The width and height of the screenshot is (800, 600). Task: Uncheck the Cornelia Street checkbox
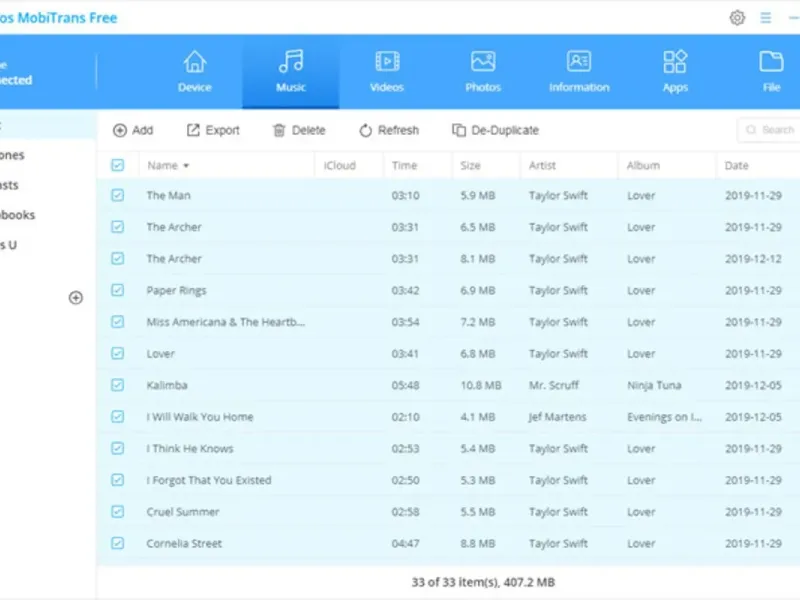(117, 543)
